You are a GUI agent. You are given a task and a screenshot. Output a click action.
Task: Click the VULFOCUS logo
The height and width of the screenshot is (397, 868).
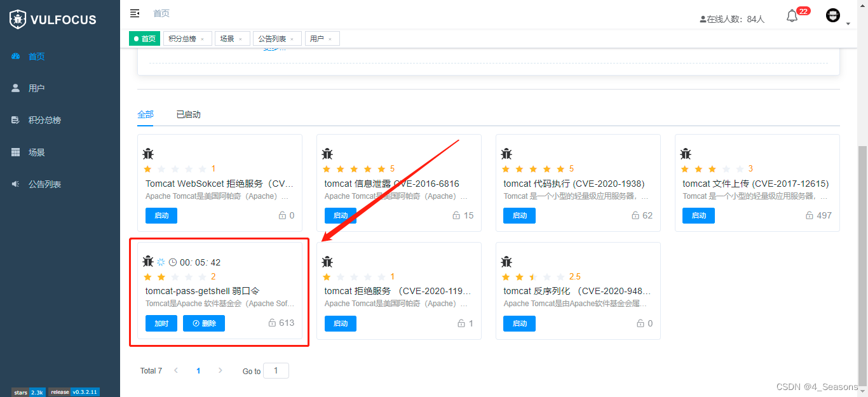[x=53, y=19]
